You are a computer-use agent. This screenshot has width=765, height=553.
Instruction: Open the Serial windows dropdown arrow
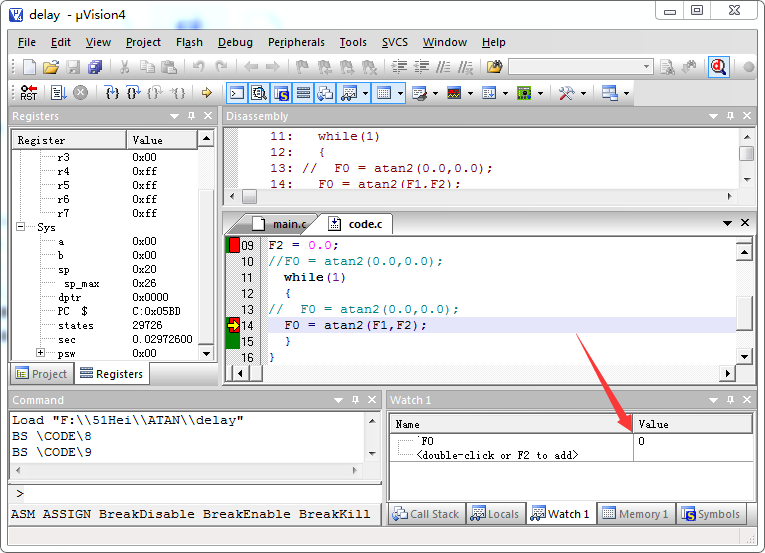pos(435,93)
